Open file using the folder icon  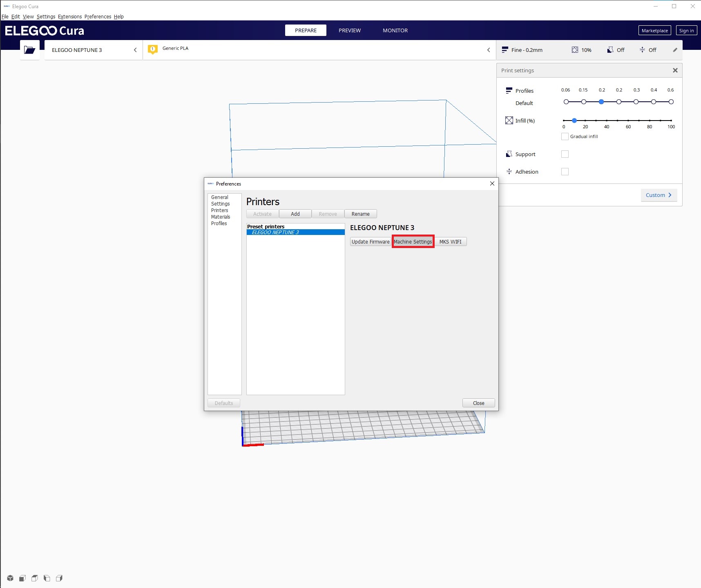click(x=29, y=50)
